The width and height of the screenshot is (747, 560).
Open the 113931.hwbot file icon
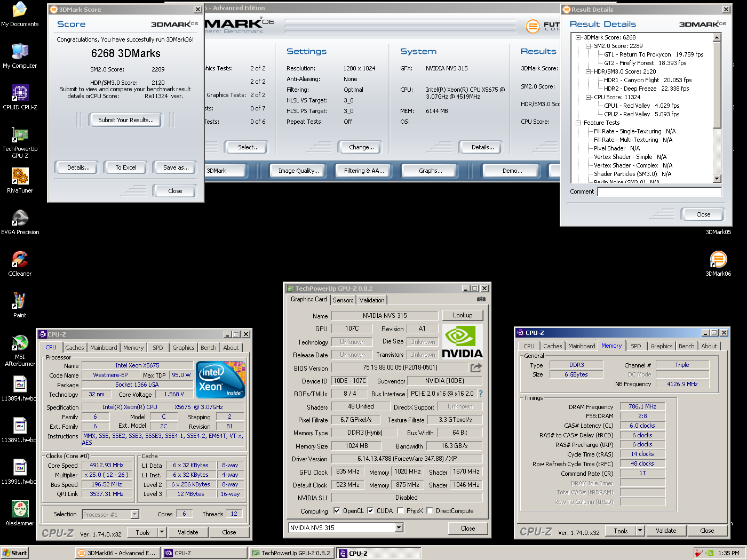click(x=20, y=472)
